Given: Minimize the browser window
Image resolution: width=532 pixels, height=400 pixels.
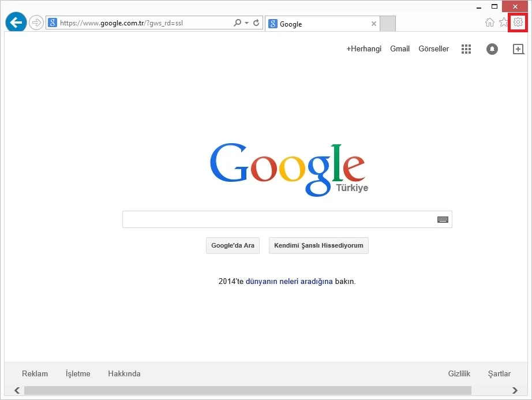Looking at the screenshot, I should tap(479, 7).
